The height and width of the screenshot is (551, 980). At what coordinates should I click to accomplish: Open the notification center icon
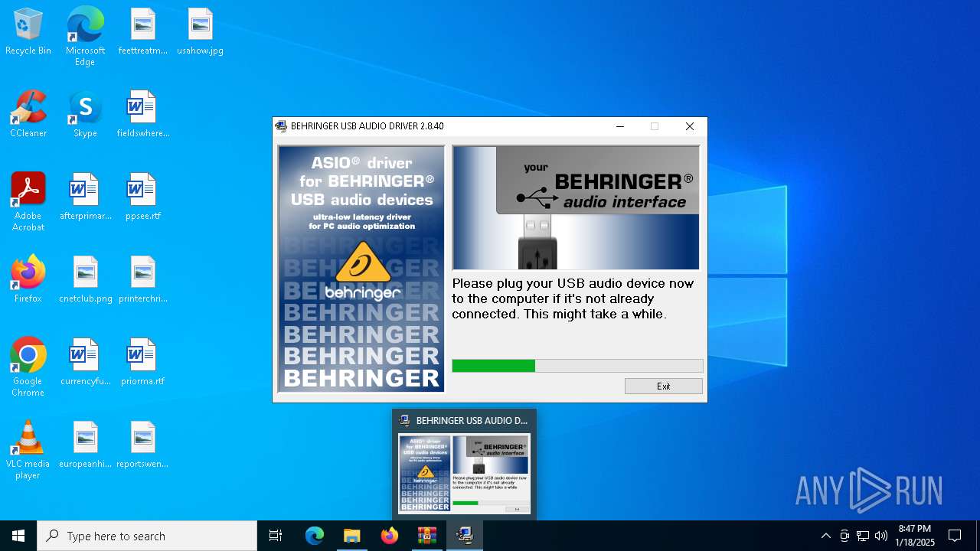click(x=955, y=536)
